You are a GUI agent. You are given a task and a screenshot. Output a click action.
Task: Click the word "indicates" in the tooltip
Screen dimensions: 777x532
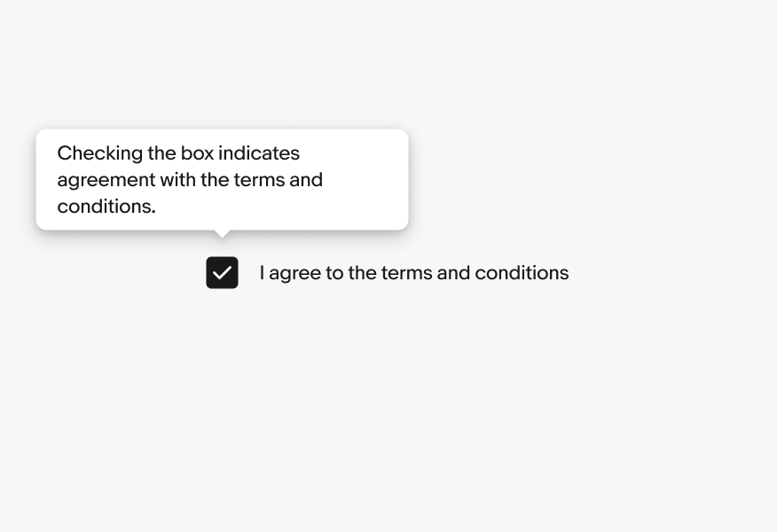coord(258,153)
